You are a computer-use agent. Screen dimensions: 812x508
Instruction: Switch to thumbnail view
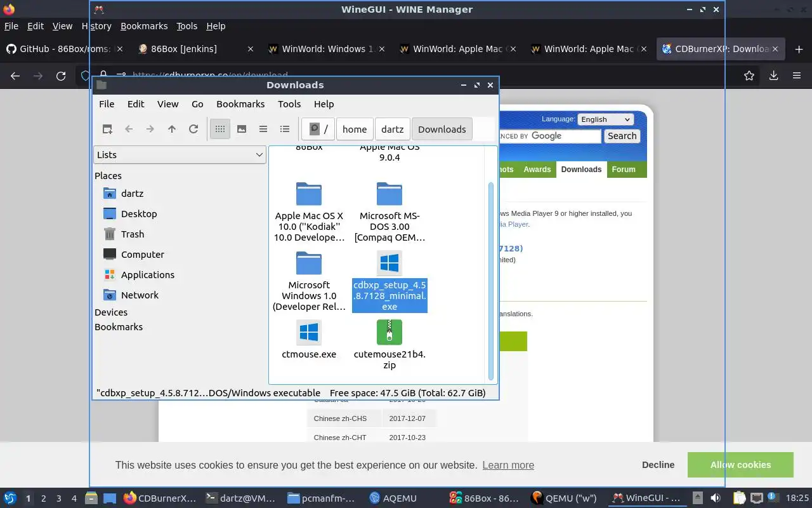pos(242,129)
